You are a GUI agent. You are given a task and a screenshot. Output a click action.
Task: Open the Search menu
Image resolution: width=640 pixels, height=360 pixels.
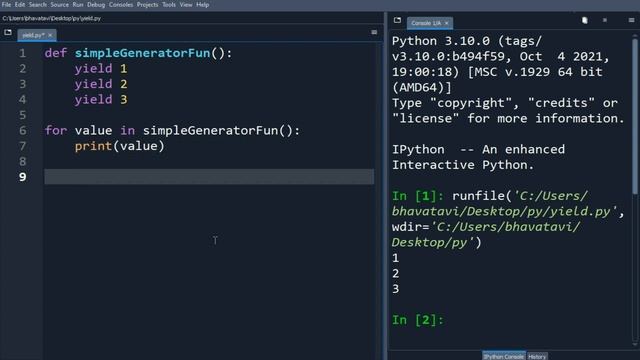(38, 5)
